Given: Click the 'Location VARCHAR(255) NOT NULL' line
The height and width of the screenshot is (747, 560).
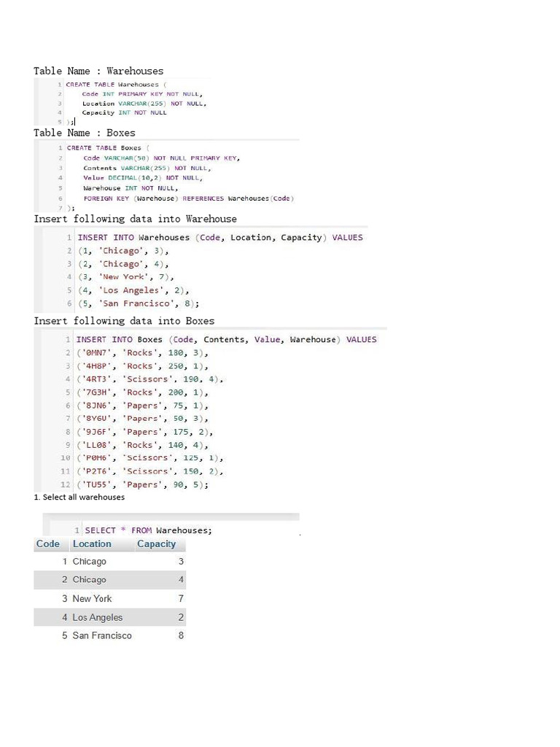Looking at the screenshot, I should click(144, 104).
